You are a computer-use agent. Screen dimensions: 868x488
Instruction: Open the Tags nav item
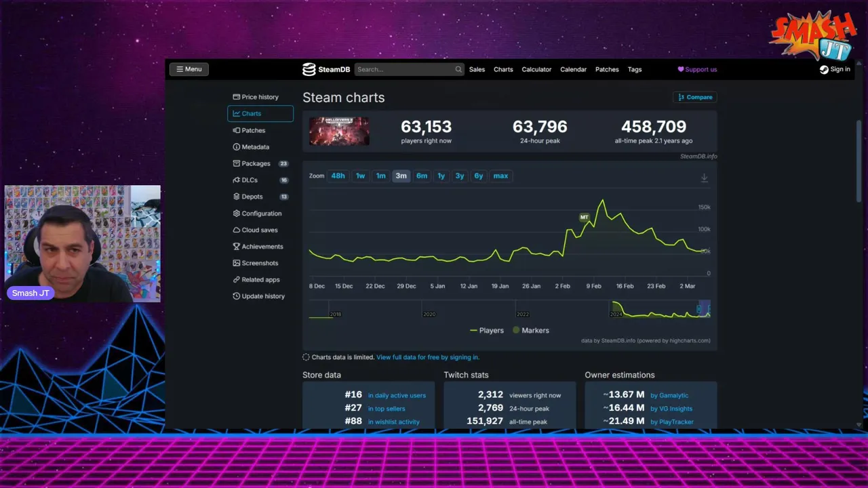635,69
